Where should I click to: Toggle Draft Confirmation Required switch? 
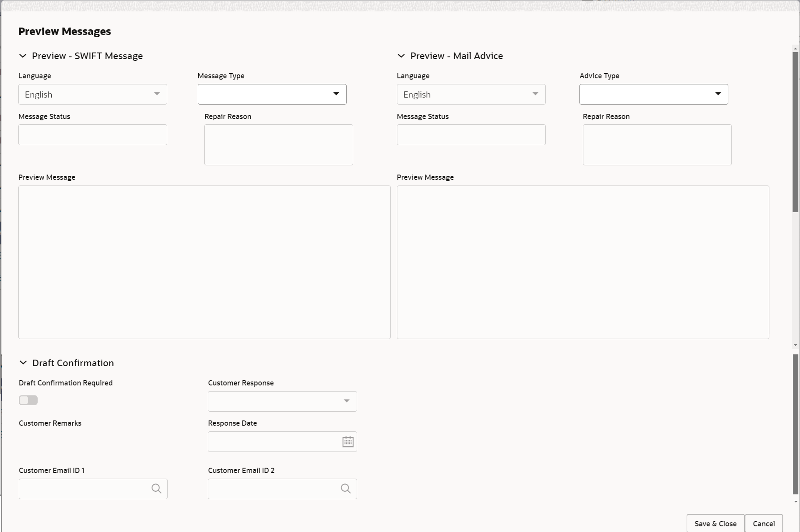(28, 400)
